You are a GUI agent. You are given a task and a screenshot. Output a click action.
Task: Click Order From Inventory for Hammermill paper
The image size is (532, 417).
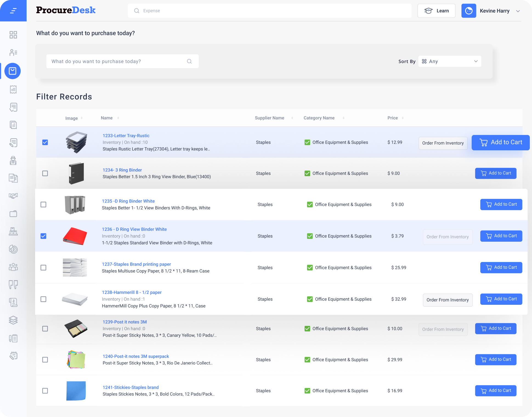(447, 300)
